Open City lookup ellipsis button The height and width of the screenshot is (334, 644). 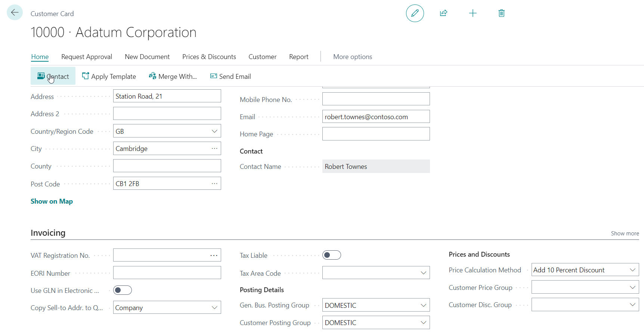pyautogui.click(x=214, y=148)
